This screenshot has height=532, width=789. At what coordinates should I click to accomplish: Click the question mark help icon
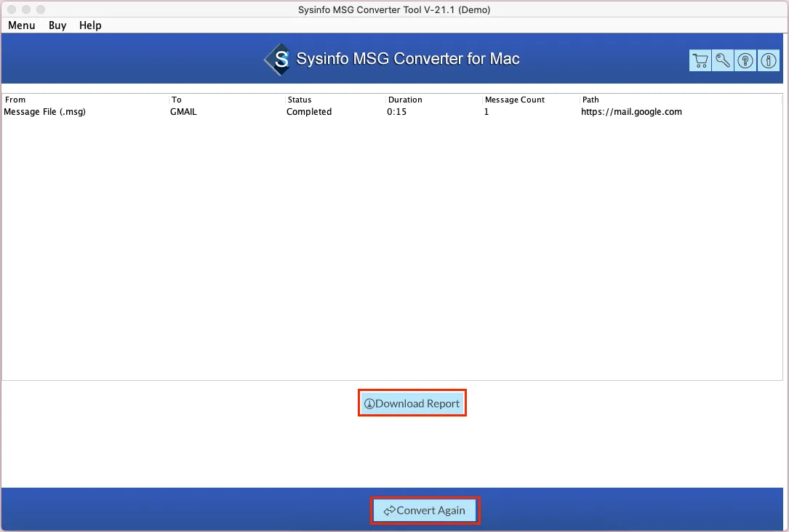pos(745,61)
